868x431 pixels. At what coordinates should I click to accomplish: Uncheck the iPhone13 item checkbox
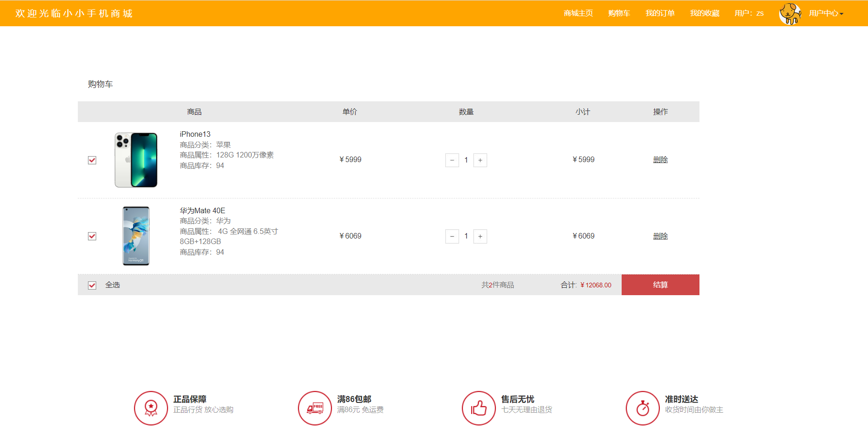click(x=92, y=160)
